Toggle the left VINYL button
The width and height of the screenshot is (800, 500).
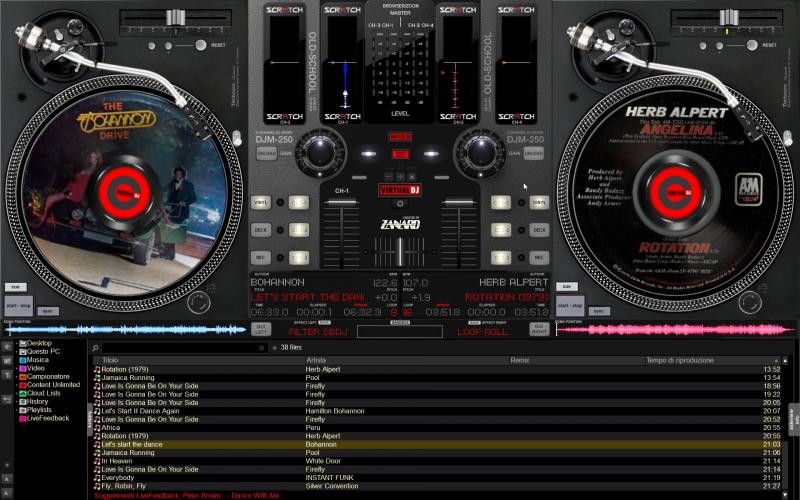tap(261, 203)
